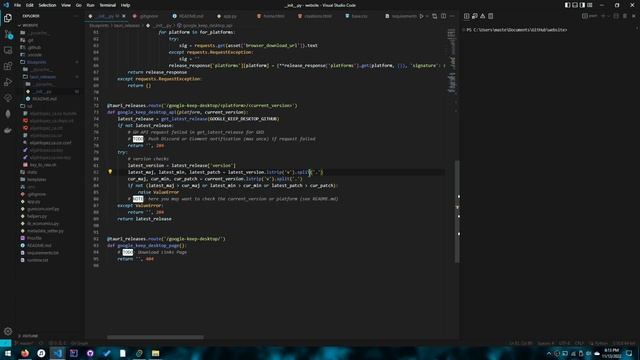
Task: Run the Python file with play button
Action: tap(421, 16)
